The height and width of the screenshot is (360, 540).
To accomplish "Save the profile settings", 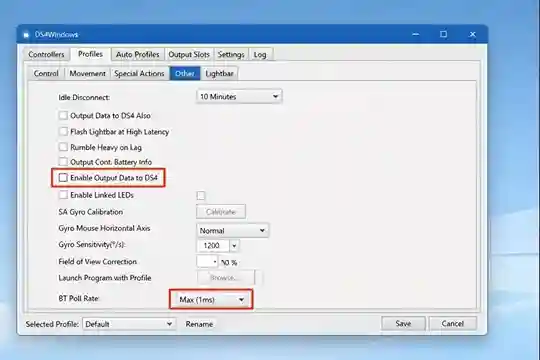I will click(x=403, y=323).
